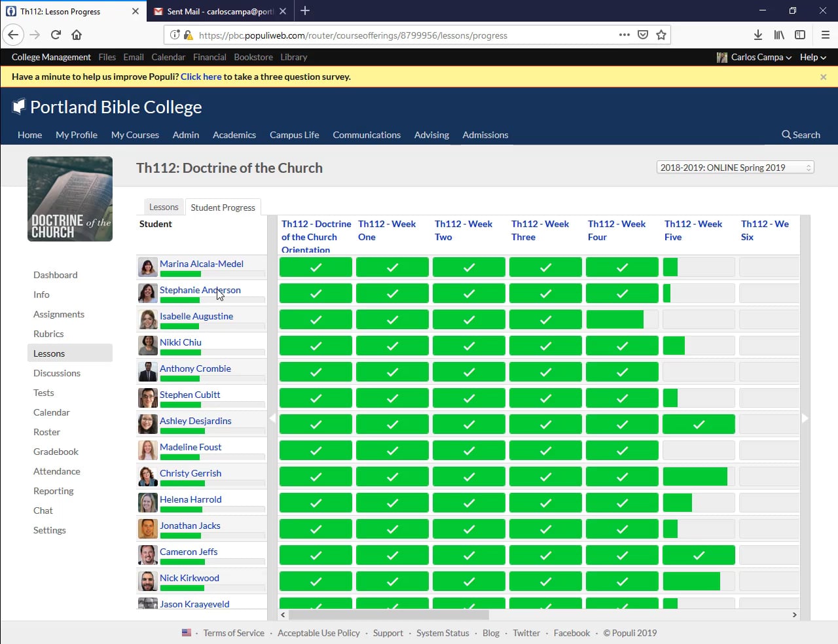Click the Search magnifier in navigation bar
Image resolution: width=838 pixels, height=644 pixels.
point(786,135)
